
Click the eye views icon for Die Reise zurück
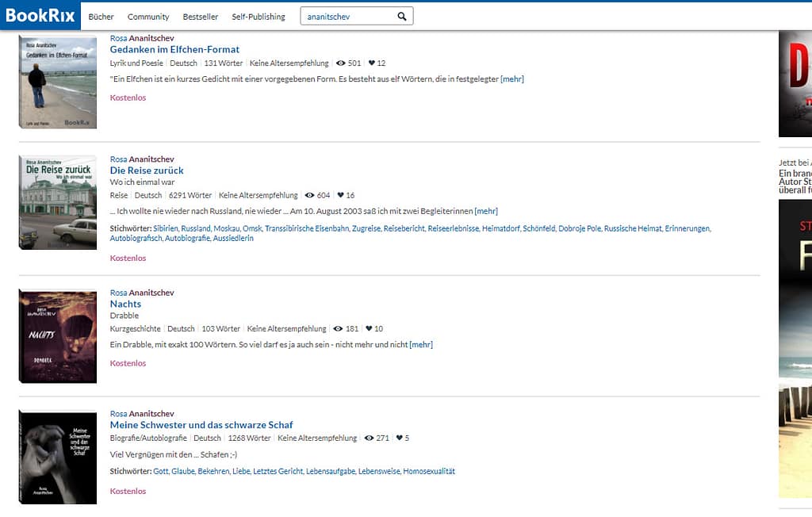pyautogui.click(x=310, y=195)
